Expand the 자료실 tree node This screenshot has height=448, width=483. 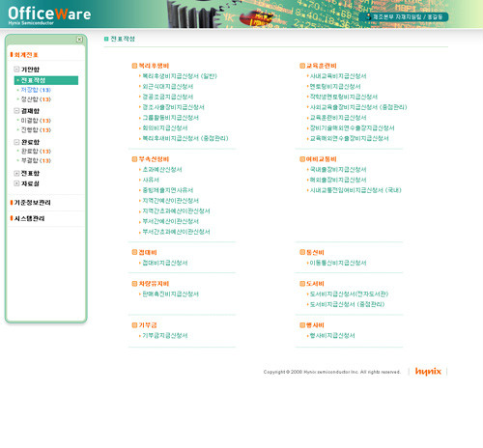(x=16, y=183)
